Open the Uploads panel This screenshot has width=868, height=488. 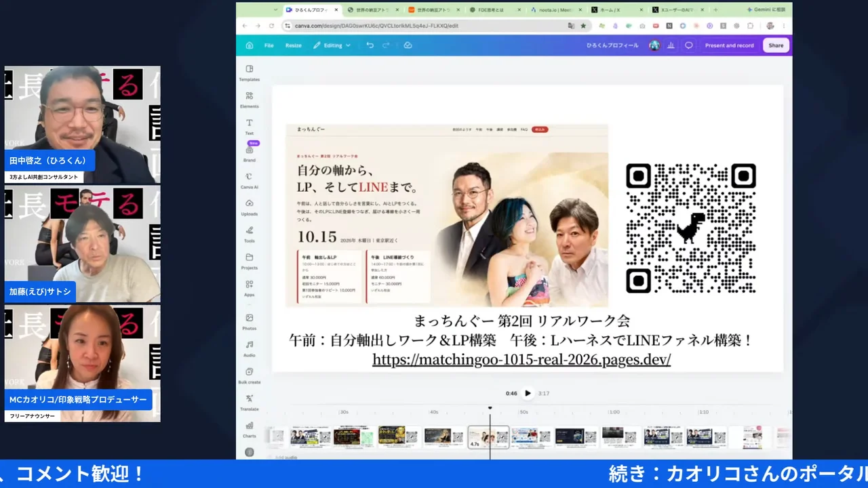250,207
